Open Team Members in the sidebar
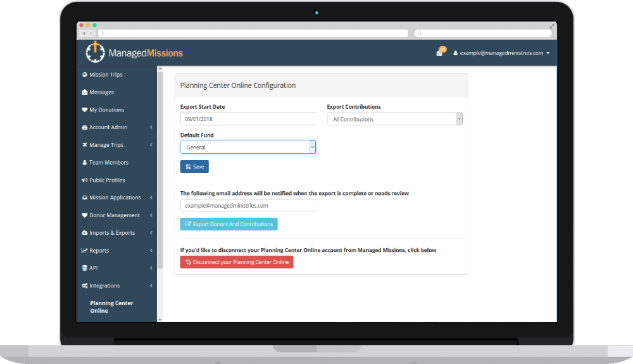633x364 pixels. coord(109,162)
